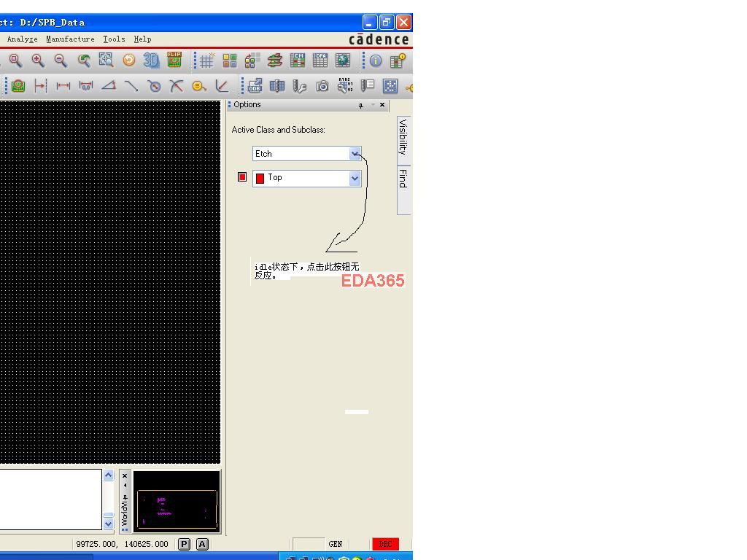Click the coordinates readout 99725.000, 140625.000

(x=123, y=544)
